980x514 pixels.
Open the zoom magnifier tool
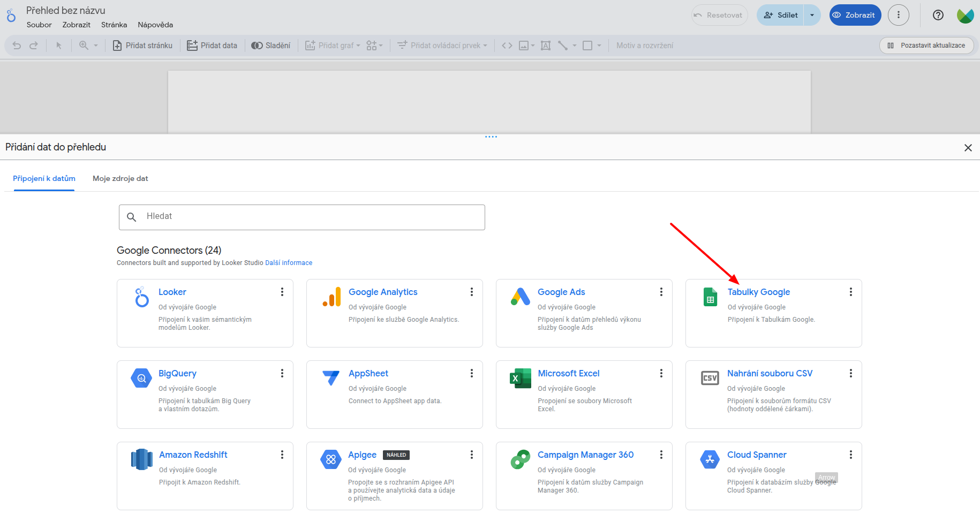[84, 46]
